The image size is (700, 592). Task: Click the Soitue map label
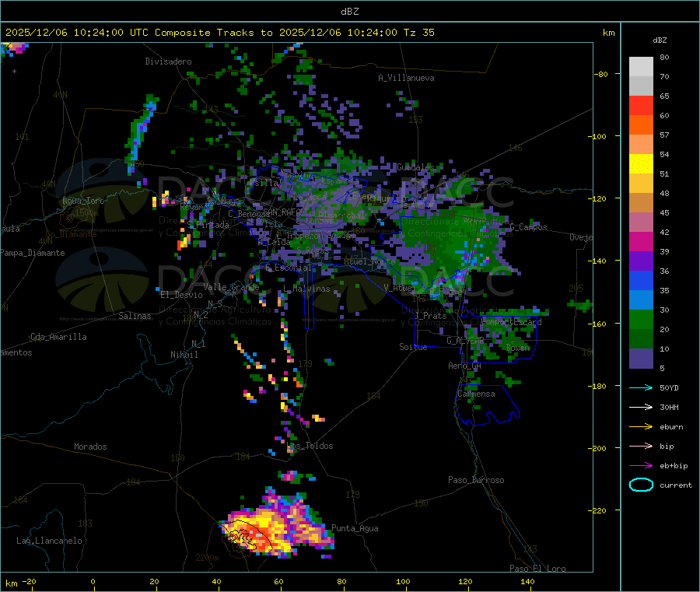[413, 347]
